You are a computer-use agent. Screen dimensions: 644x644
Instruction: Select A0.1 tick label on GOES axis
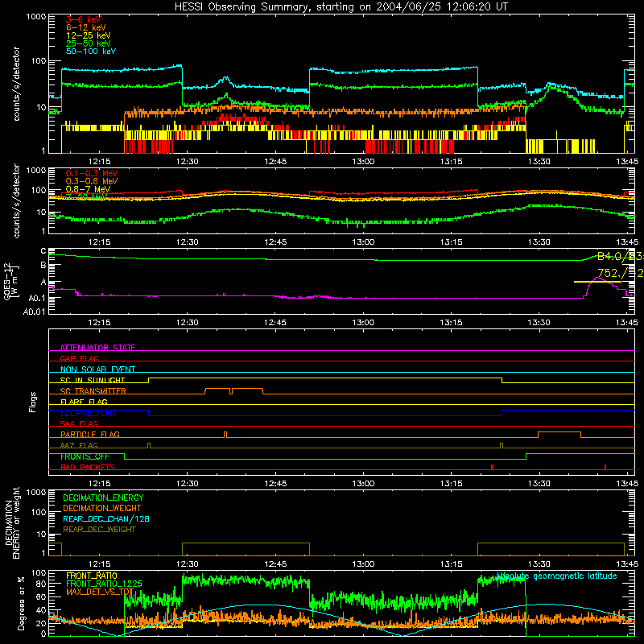[36, 298]
